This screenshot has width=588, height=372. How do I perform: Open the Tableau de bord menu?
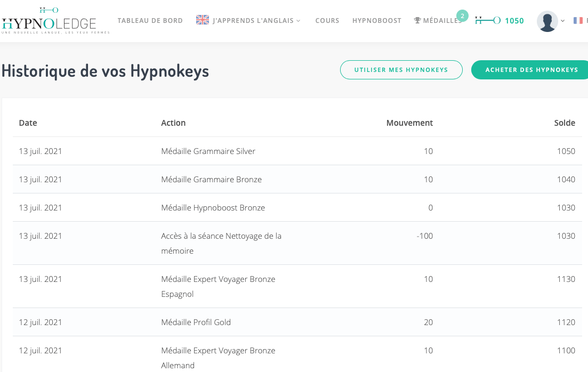click(x=150, y=21)
